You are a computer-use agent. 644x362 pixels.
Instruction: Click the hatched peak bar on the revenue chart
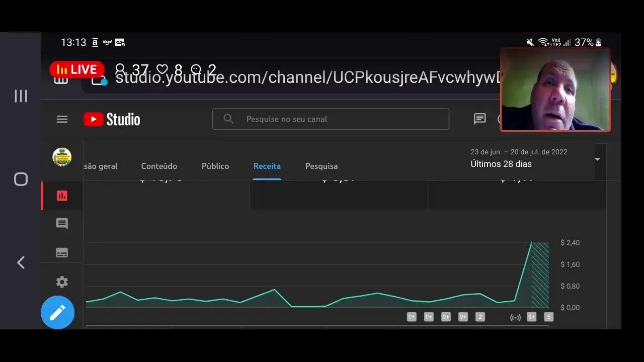click(540, 275)
